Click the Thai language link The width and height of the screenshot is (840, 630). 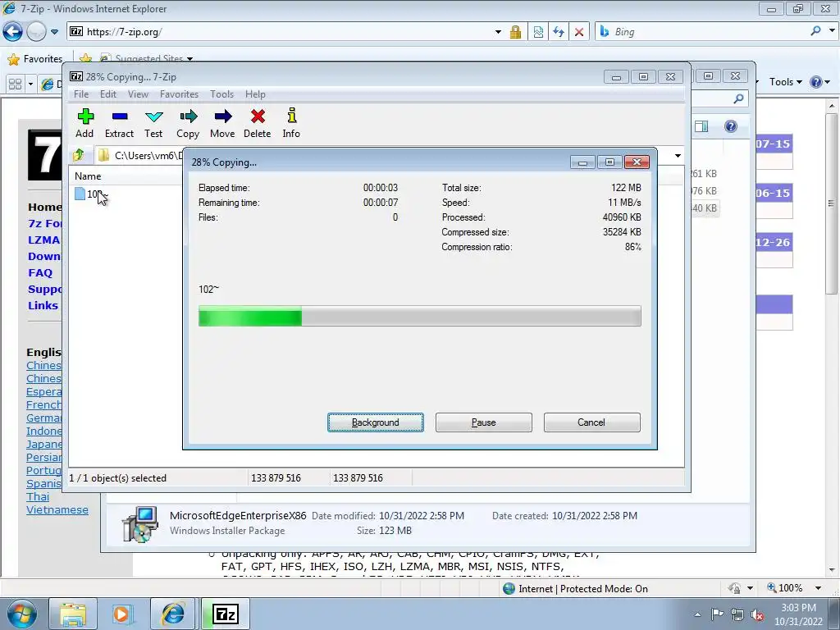click(x=38, y=496)
